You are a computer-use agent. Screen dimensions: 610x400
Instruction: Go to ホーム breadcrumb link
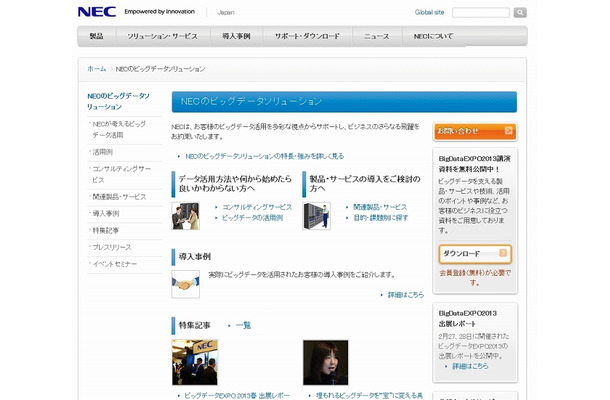point(96,69)
